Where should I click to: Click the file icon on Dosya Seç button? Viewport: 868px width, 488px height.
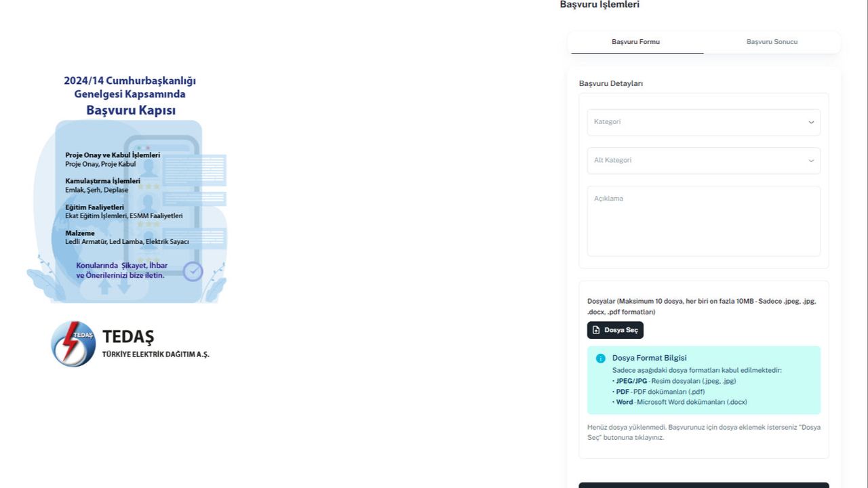pos(596,330)
